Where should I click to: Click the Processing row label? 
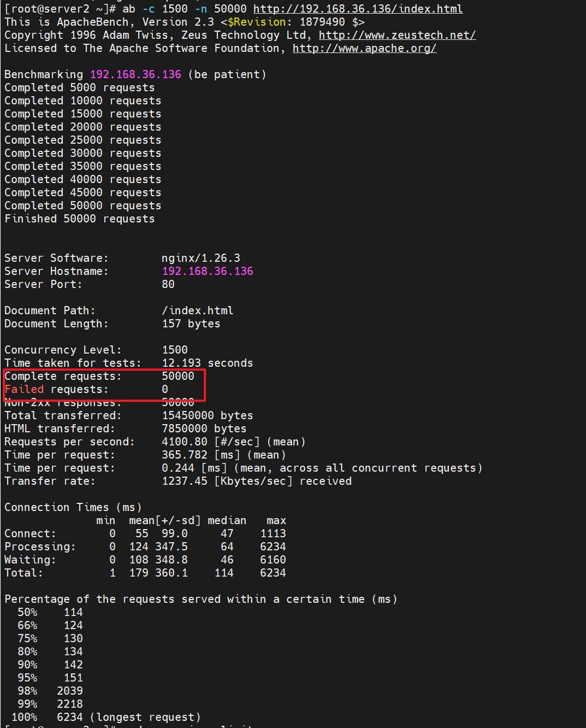[x=40, y=547]
